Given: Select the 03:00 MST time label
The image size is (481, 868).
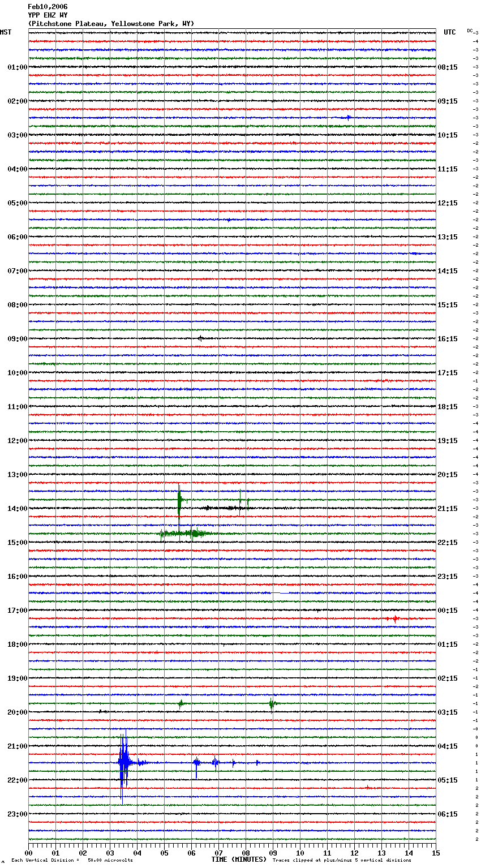Looking at the screenshot, I should pos(18,135).
